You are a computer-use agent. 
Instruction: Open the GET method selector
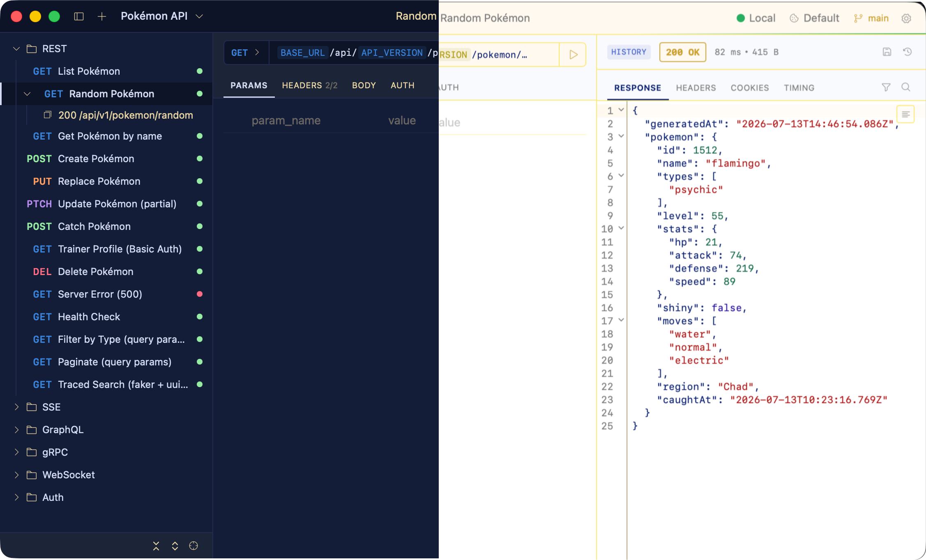point(246,53)
